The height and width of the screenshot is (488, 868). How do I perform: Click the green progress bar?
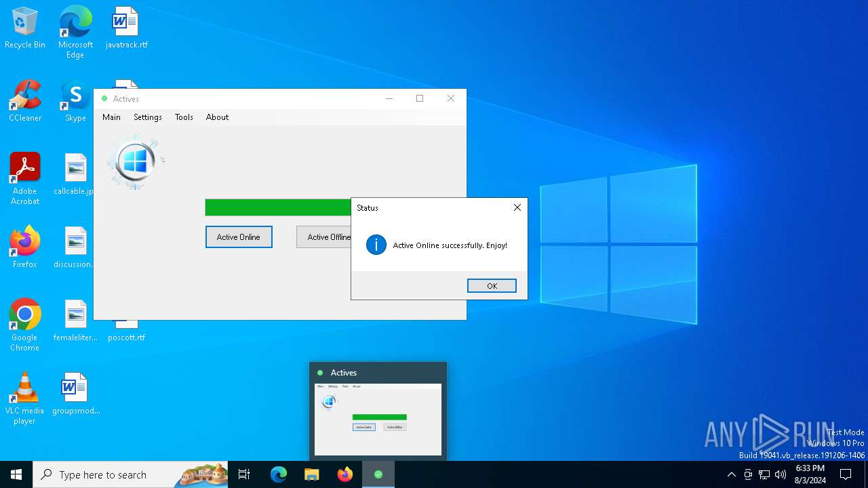[278, 207]
